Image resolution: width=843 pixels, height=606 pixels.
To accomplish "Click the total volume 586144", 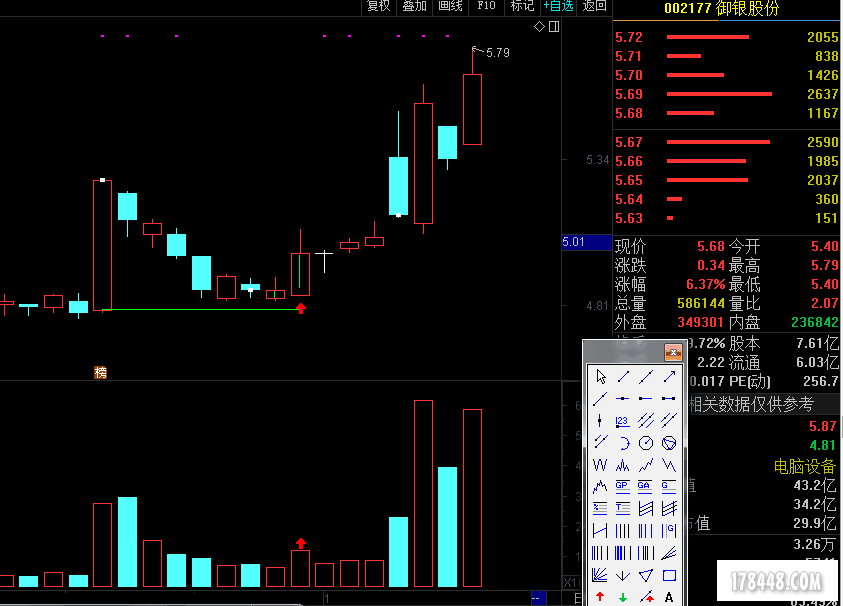I will tap(701, 303).
